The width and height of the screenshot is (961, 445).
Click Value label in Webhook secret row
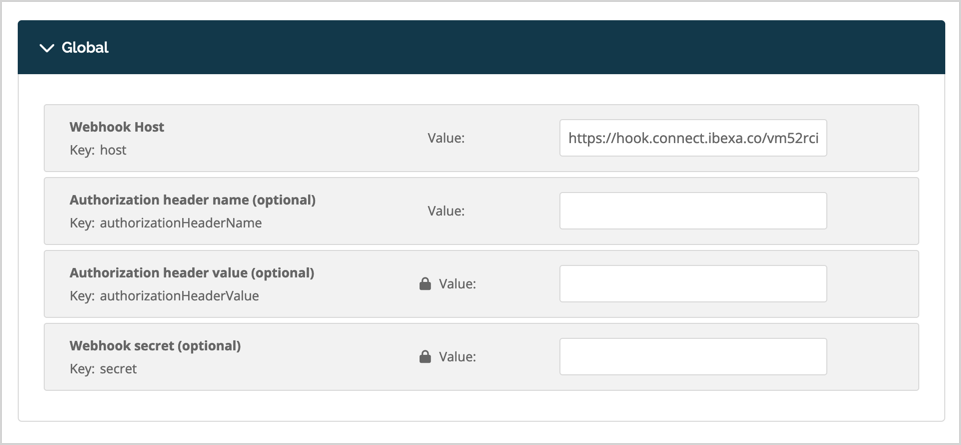coord(457,357)
